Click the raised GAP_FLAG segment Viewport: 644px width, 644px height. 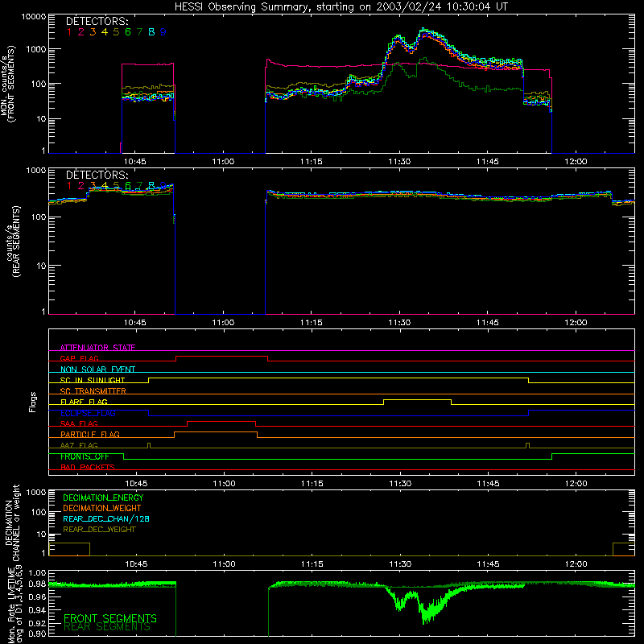pos(222,357)
